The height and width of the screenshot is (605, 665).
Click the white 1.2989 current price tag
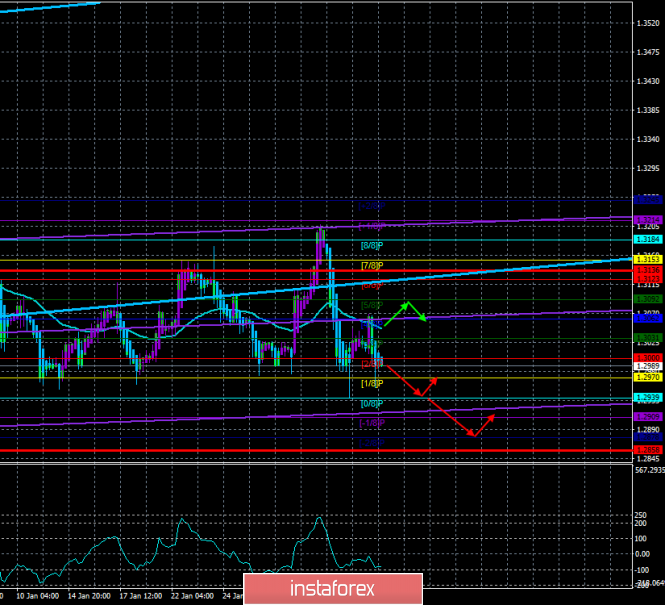pos(648,366)
